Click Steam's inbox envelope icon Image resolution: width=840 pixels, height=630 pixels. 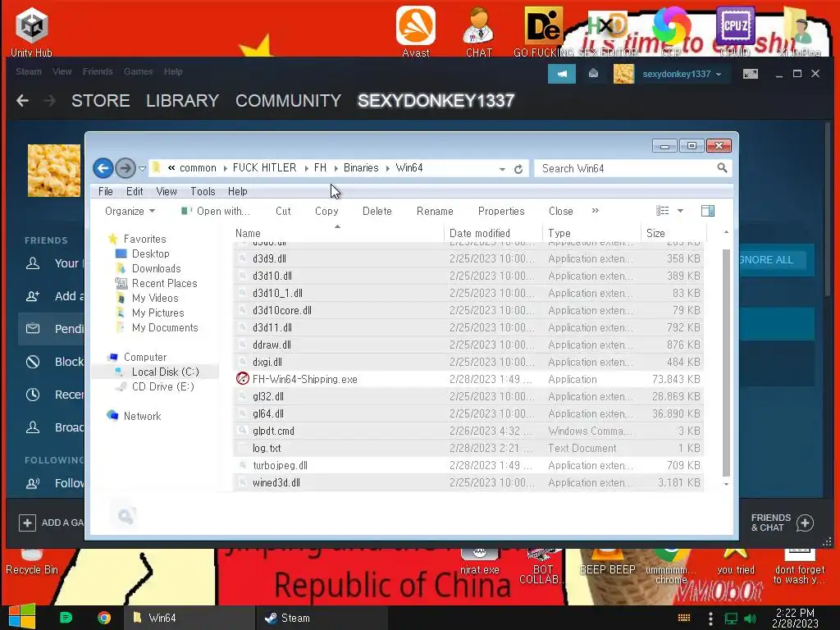(594, 73)
